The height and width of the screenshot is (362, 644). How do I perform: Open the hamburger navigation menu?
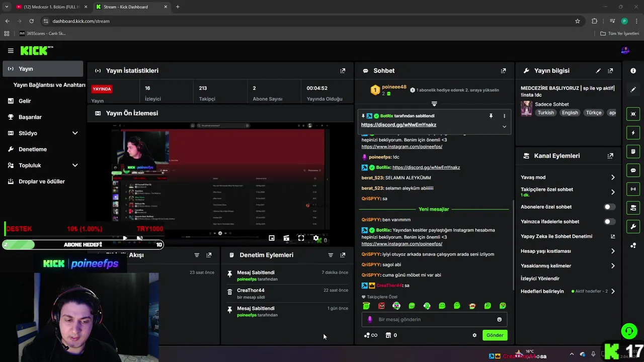coord(11,50)
